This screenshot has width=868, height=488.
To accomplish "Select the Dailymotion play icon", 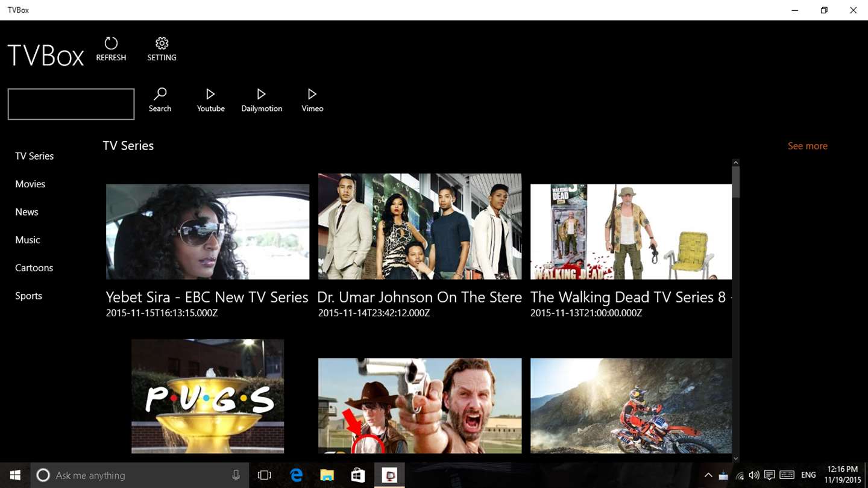I will click(261, 94).
